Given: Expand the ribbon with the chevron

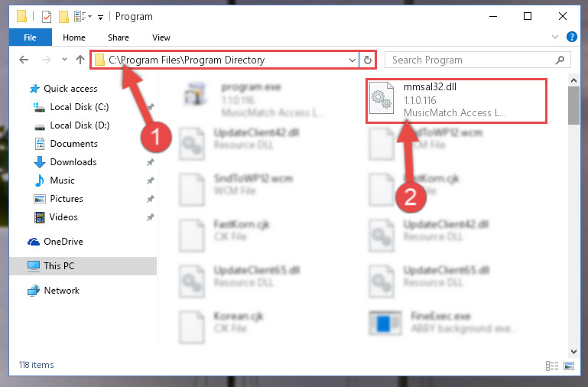Looking at the screenshot, I should (x=555, y=37).
